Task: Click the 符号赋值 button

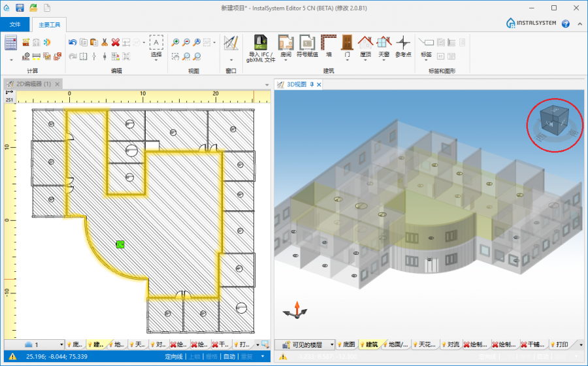Action: click(x=307, y=46)
